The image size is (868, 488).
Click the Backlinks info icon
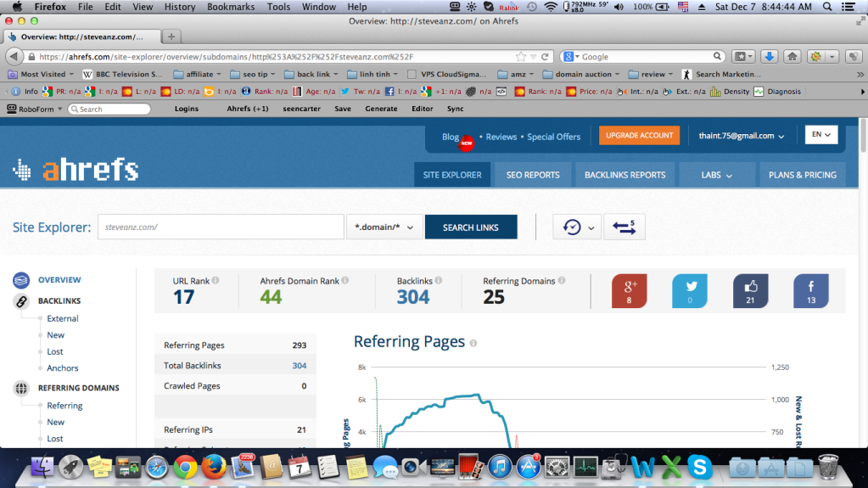pos(439,280)
